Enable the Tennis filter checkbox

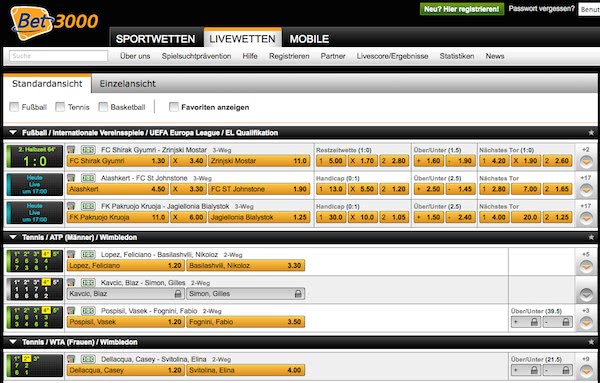point(60,107)
